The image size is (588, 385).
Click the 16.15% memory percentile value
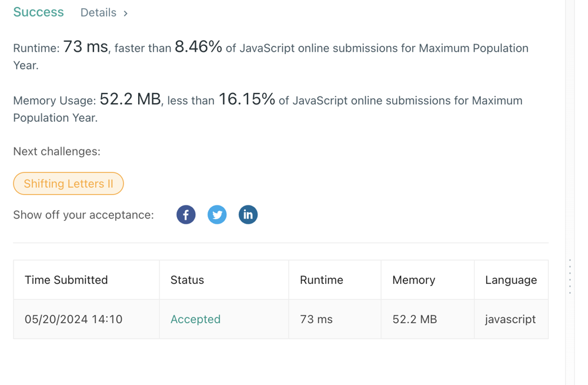click(x=247, y=99)
